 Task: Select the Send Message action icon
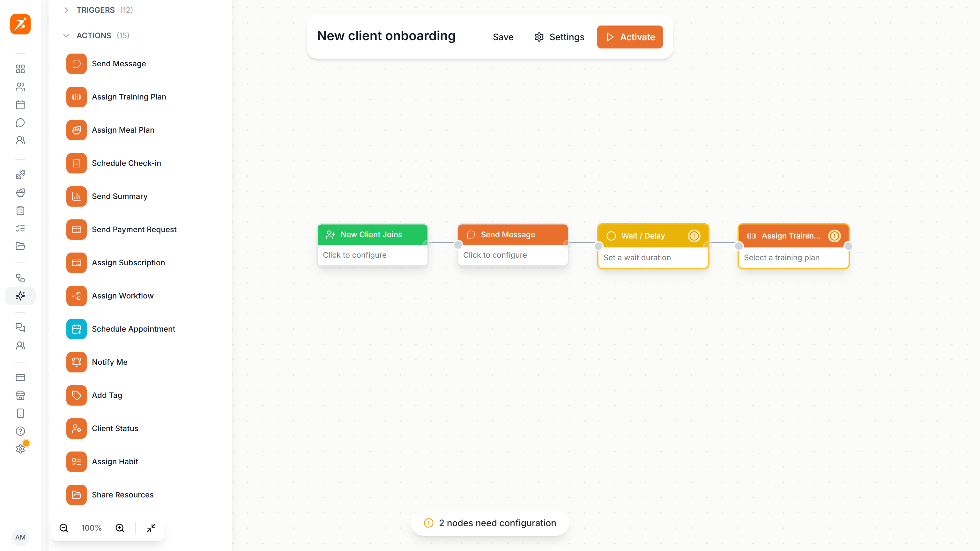(77, 63)
